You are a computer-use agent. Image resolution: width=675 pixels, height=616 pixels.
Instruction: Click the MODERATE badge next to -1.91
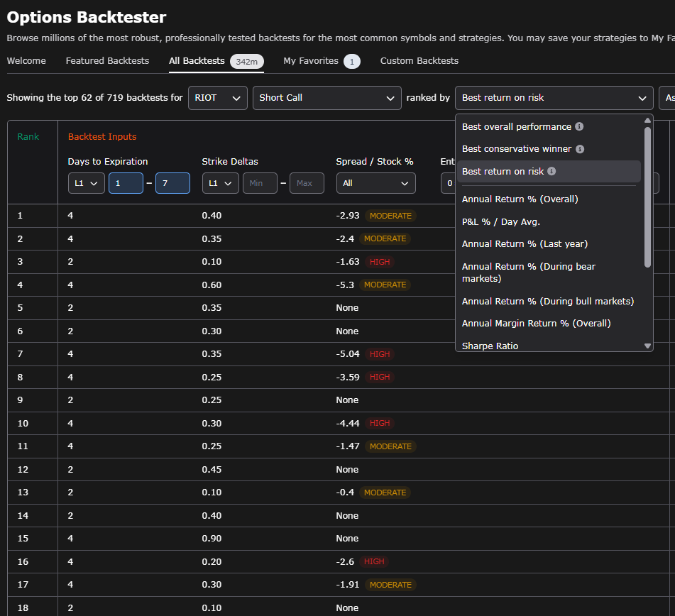(390, 585)
